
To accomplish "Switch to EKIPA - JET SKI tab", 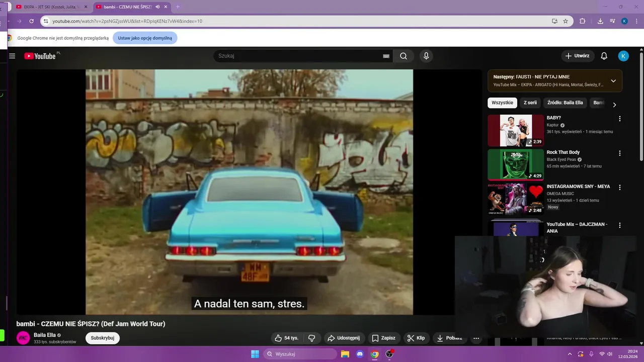I will [51, 7].
